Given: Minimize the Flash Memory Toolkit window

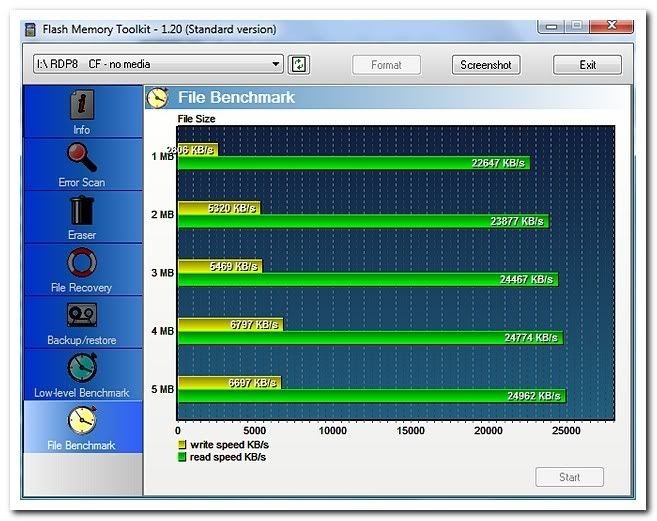Looking at the screenshot, I should point(551,26).
